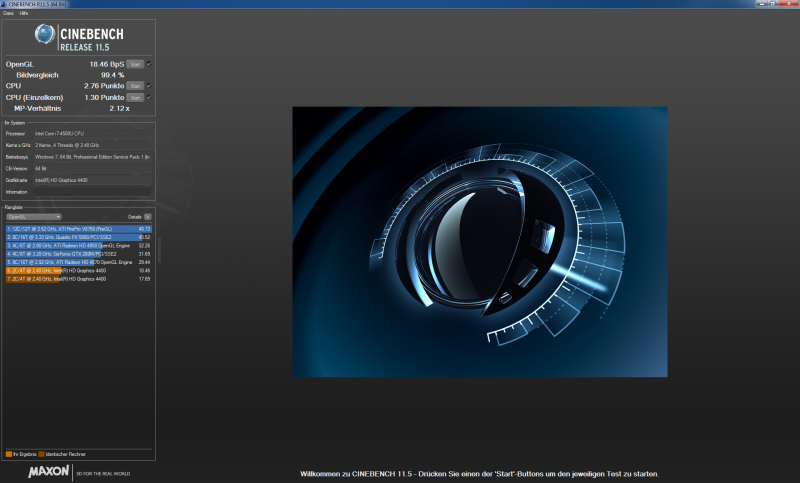
Task: Click the MAXON logo
Action: (48, 472)
